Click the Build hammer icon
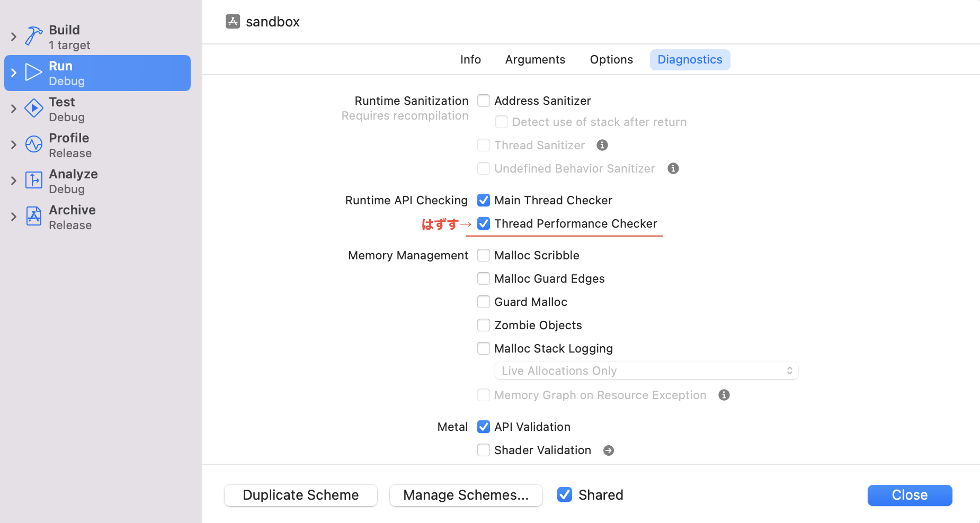980x523 pixels. click(x=34, y=37)
